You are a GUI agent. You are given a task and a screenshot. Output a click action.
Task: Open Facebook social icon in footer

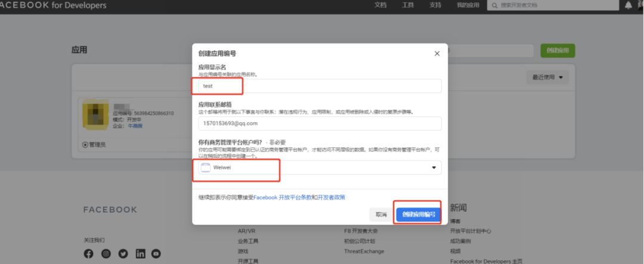click(x=89, y=254)
